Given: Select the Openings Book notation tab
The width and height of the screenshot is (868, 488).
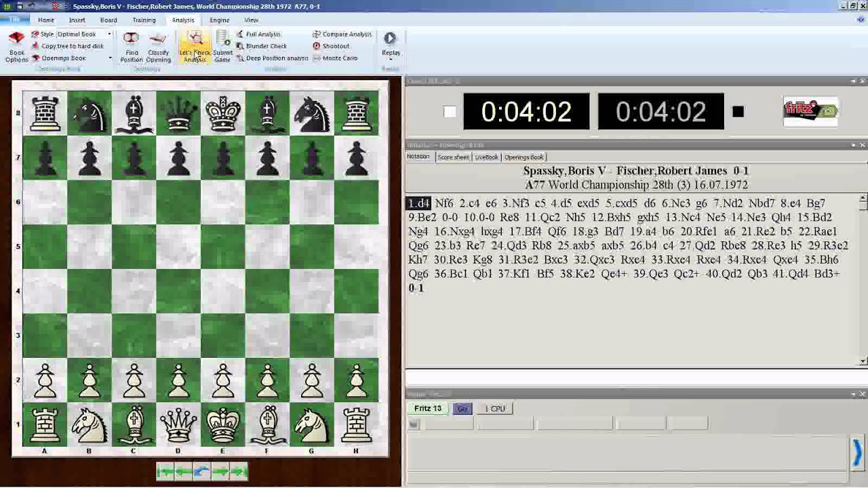Looking at the screenshot, I should [x=524, y=157].
